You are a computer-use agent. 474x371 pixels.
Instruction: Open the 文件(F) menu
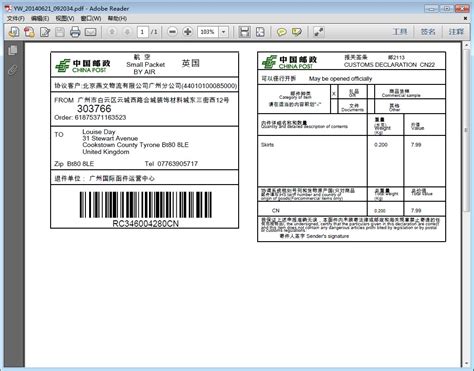tap(16, 18)
